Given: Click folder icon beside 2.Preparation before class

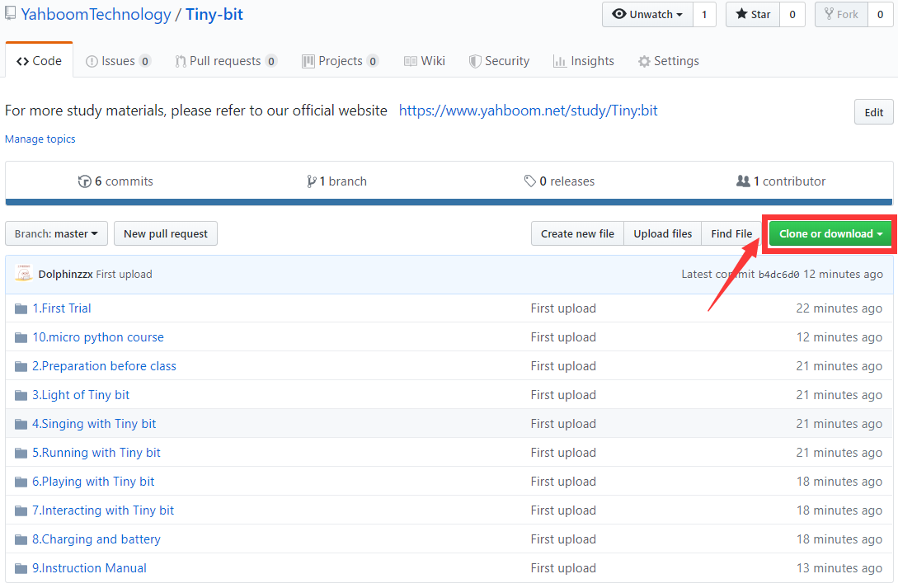Looking at the screenshot, I should pos(21,366).
